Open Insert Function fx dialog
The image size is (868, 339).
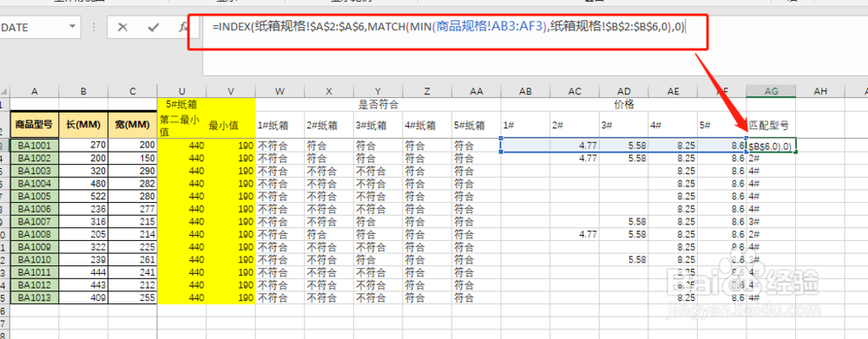pos(183,28)
